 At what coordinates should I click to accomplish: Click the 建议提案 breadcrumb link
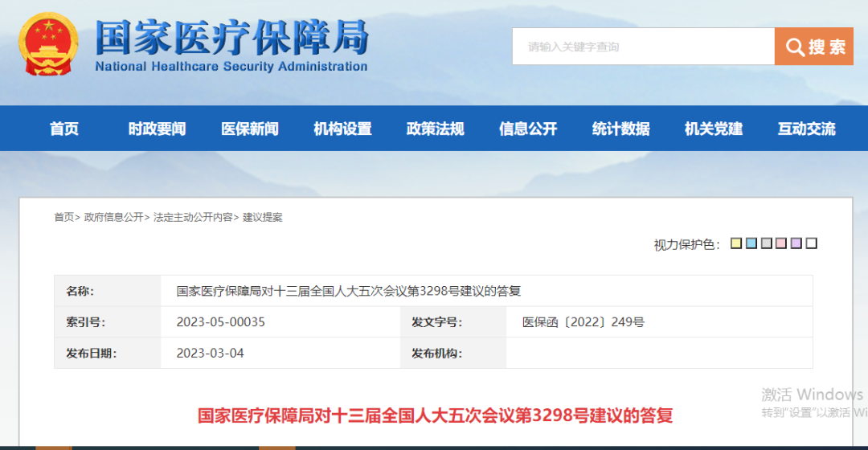(x=263, y=217)
